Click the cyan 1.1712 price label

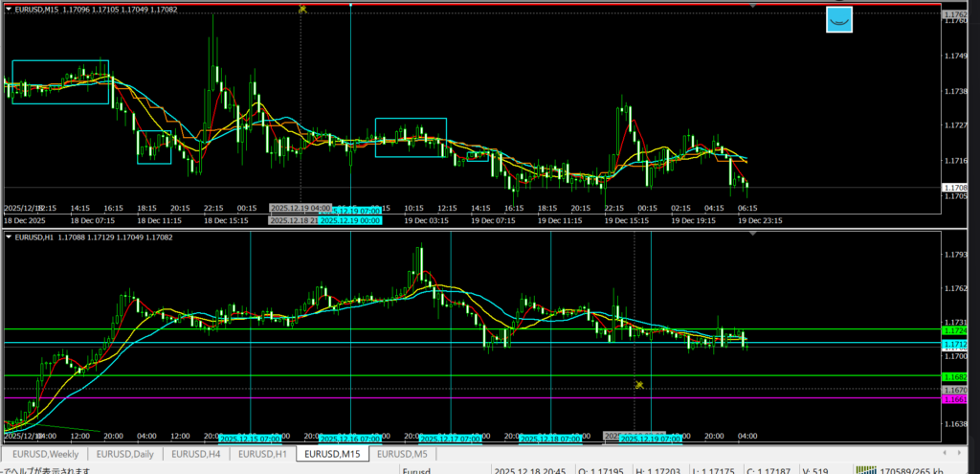(x=954, y=344)
